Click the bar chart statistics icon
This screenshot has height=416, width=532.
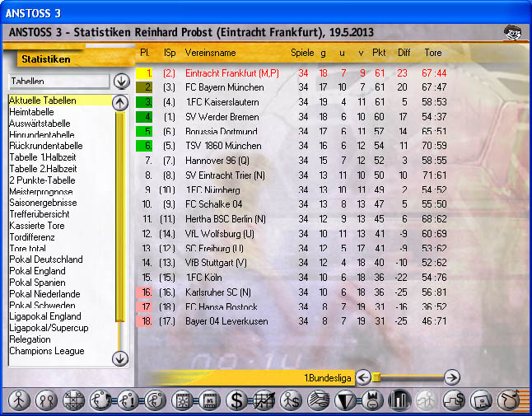pyautogui.click(x=399, y=400)
